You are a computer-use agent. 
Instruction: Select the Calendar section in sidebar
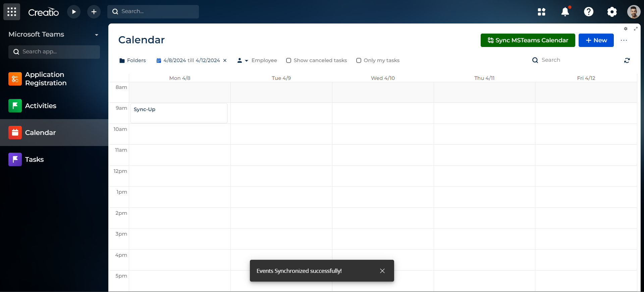[54, 133]
